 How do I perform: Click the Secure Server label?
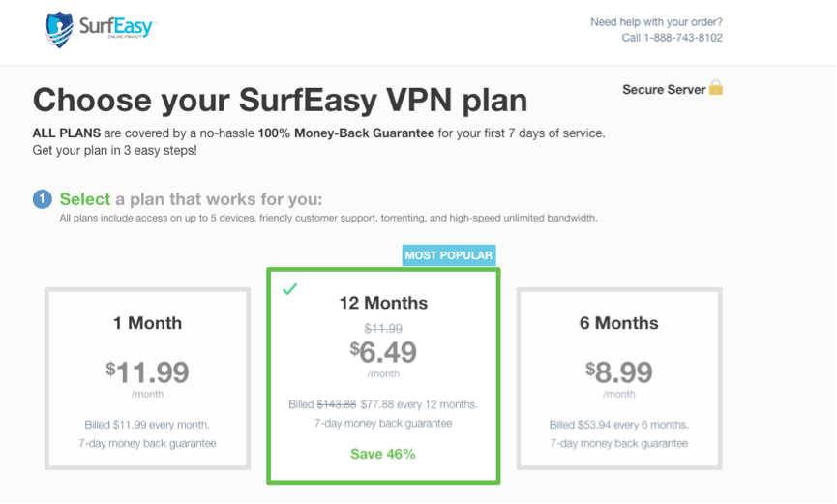664,89
